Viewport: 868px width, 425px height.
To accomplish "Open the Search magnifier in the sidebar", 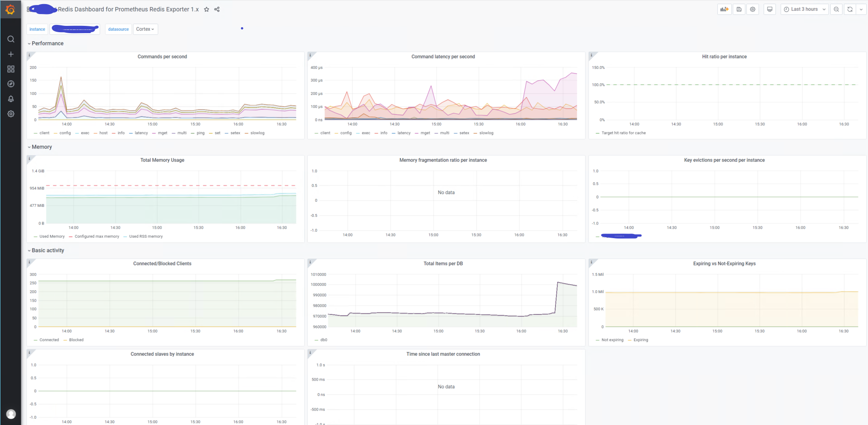I will coord(11,39).
